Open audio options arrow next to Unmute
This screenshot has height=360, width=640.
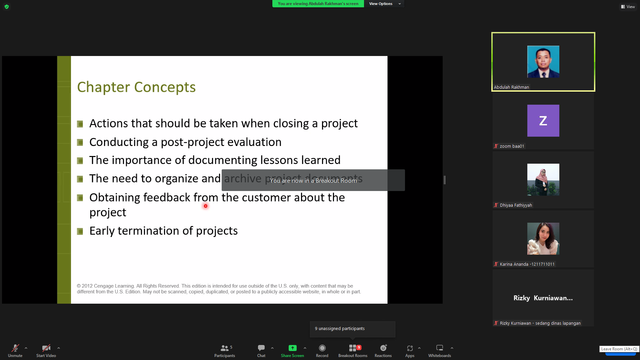(26, 348)
